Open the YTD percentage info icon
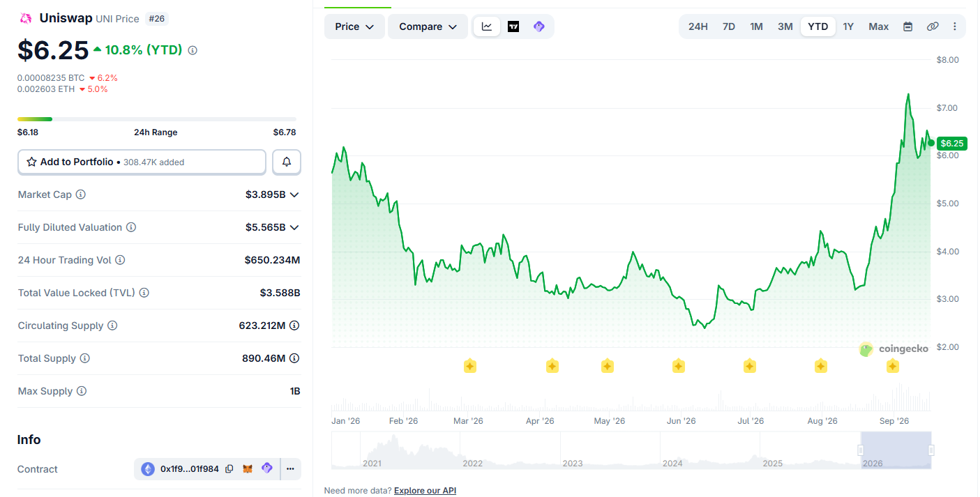The width and height of the screenshot is (980, 497). click(x=193, y=50)
